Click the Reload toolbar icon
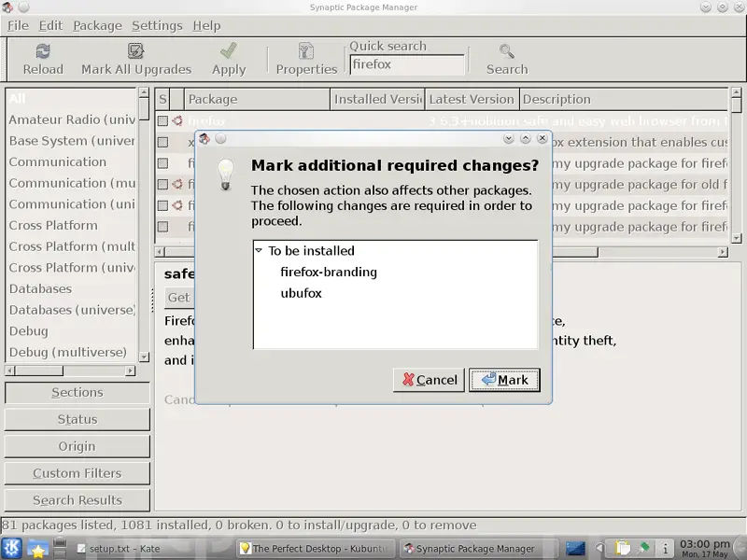 tap(43, 51)
